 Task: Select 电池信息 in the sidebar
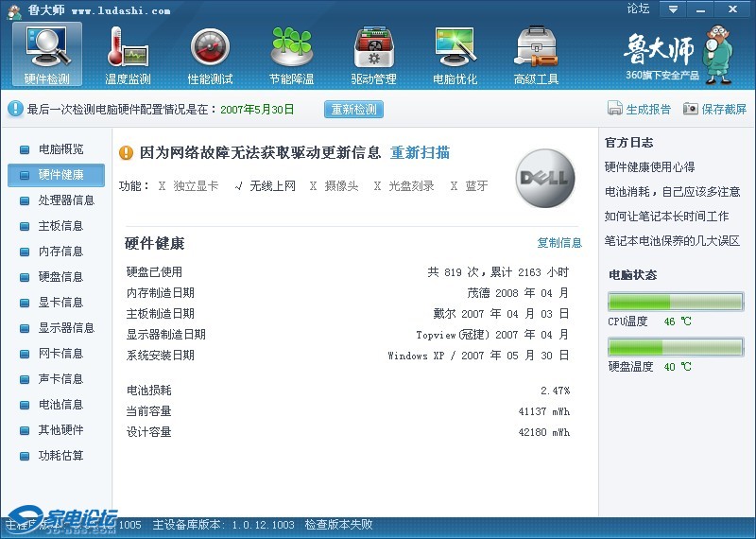click(x=60, y=405)
